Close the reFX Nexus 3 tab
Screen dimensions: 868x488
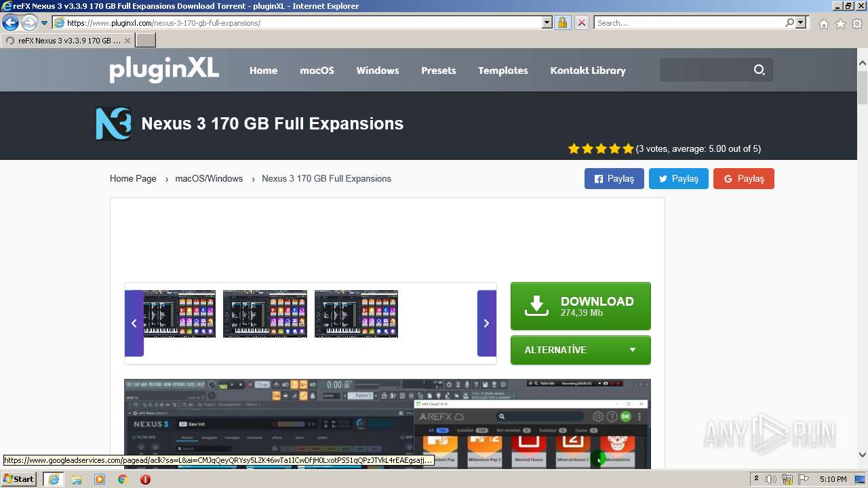coord(127,41)
